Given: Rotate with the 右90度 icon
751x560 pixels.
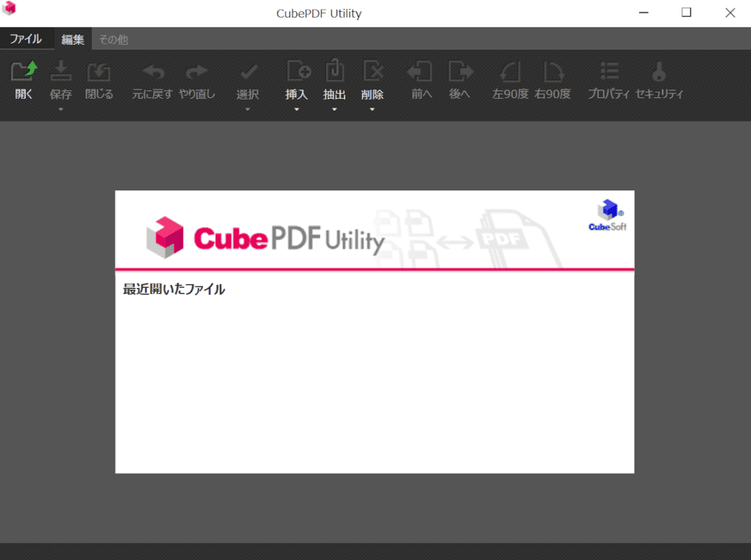Looking at the screenshot, I should coord(553,72).
